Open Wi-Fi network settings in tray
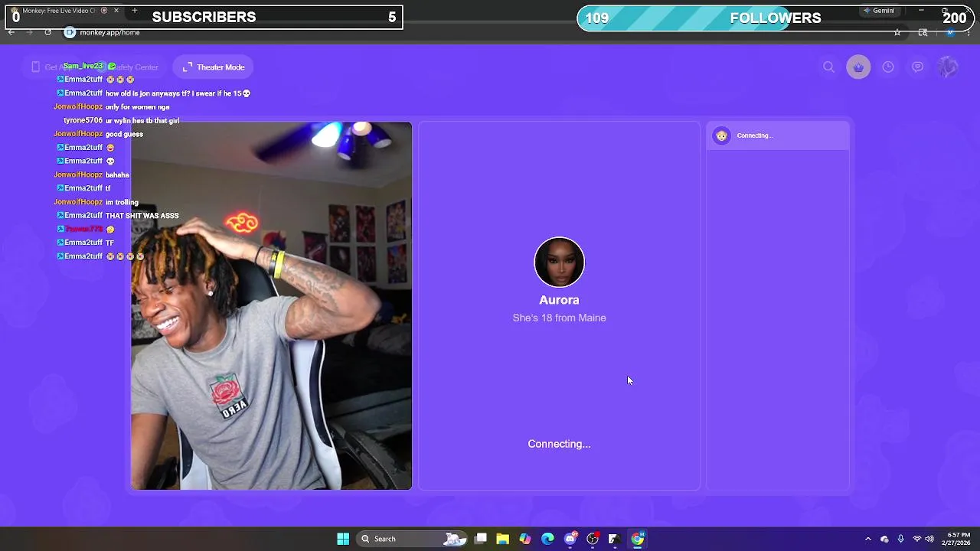This screenshot has width=980, height=551. [x=916, y=539]
